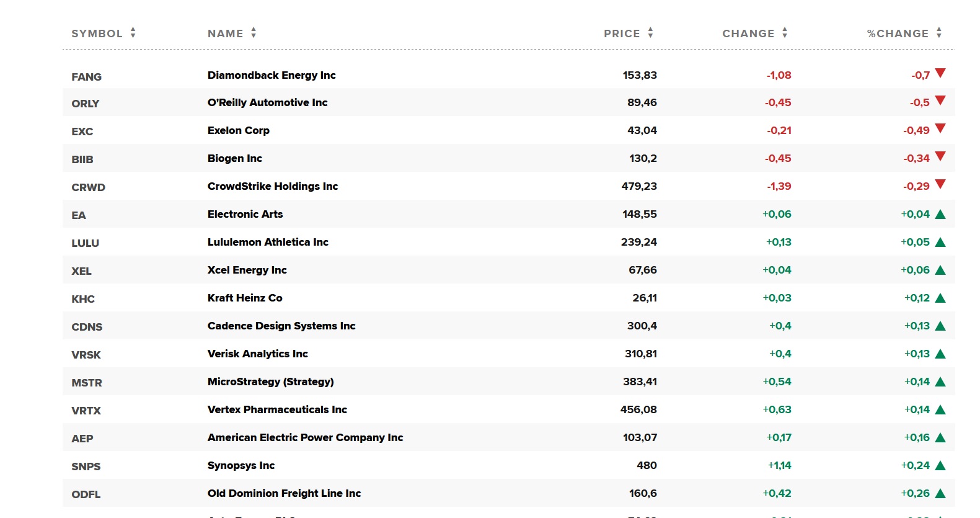Click the NAME column header label
Viewport: 980px width, 518px height.
pyautogui.click(x=226, y=33)
